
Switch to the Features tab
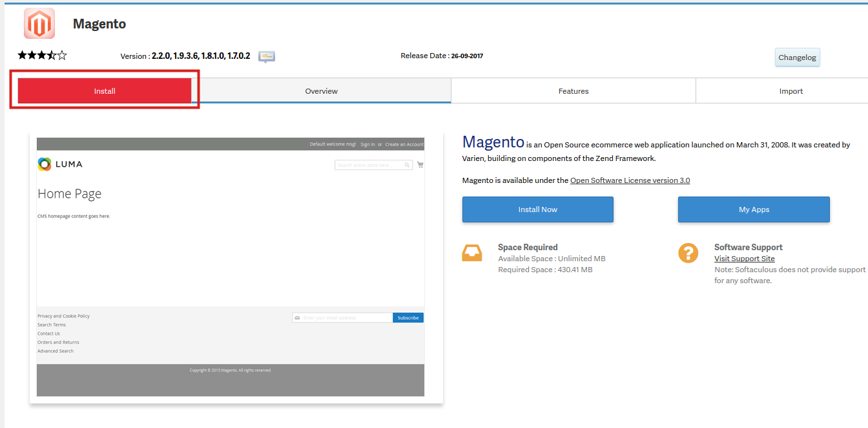pos(573,91)
